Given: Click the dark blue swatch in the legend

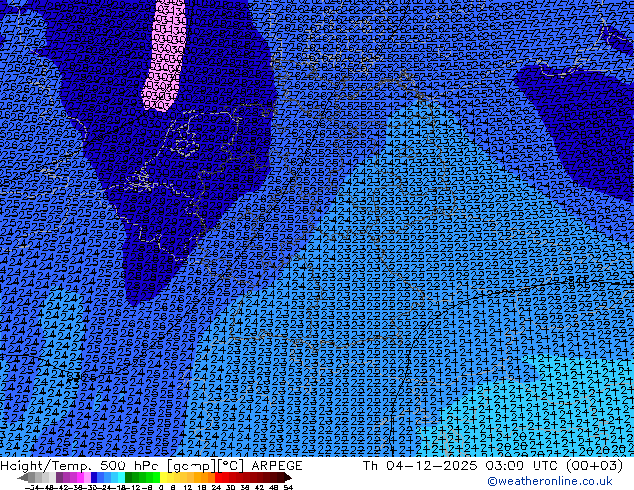Looking at the screenshot, I should pyautogui.click(x=94, y=477).
